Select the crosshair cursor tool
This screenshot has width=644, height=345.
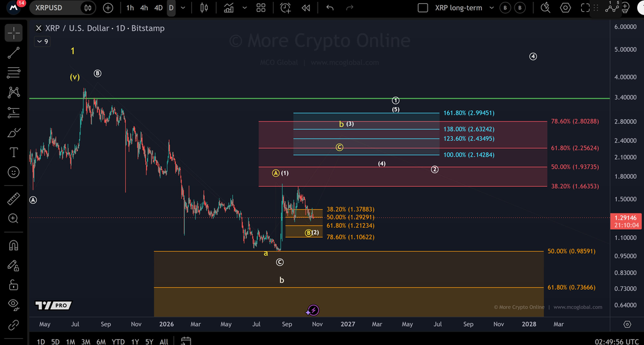pos(14,33)
